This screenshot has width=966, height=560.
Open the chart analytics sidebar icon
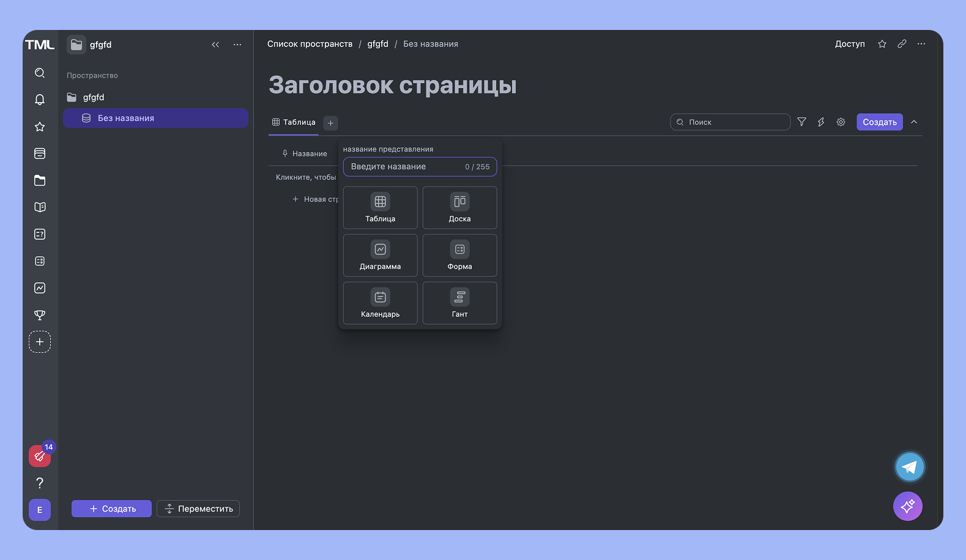[x=40, y=288]
